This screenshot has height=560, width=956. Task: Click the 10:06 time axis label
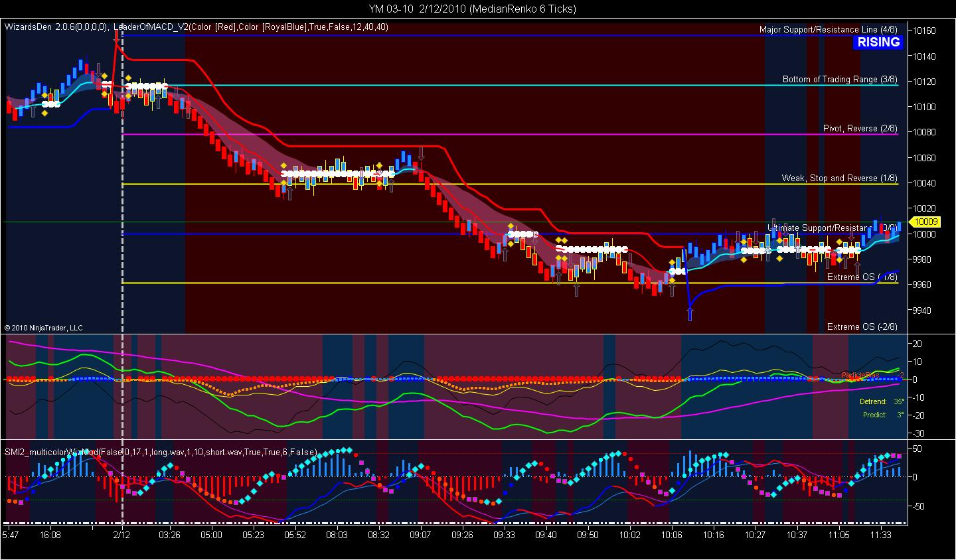pyautogui.click(x=671, y=534)
